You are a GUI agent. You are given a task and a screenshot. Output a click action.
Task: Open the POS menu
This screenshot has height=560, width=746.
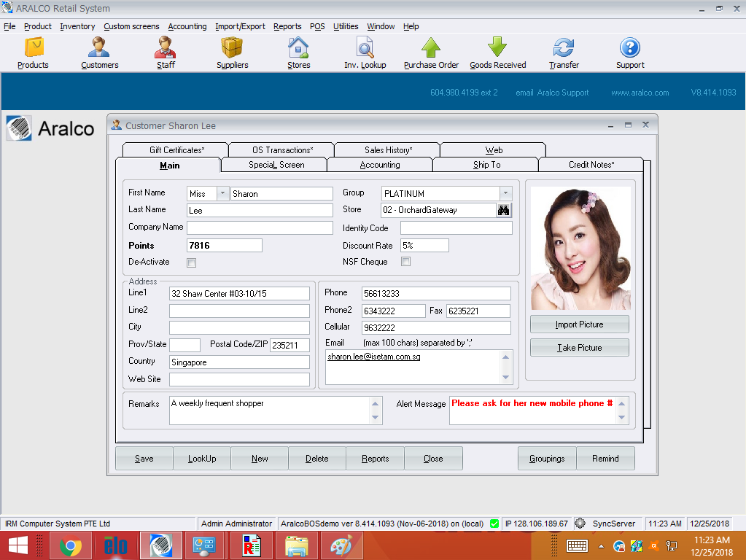[x=317, y=26]
